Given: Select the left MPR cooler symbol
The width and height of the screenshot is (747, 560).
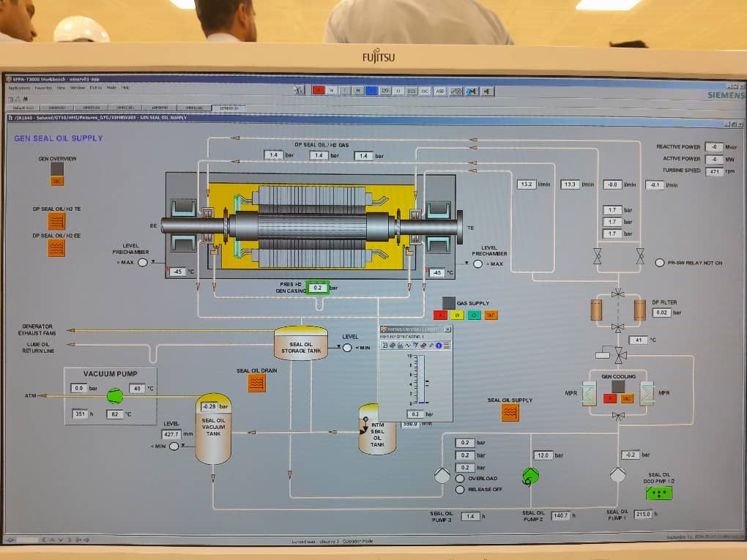Looking at the screenshot, I should [x=589, y=394].
